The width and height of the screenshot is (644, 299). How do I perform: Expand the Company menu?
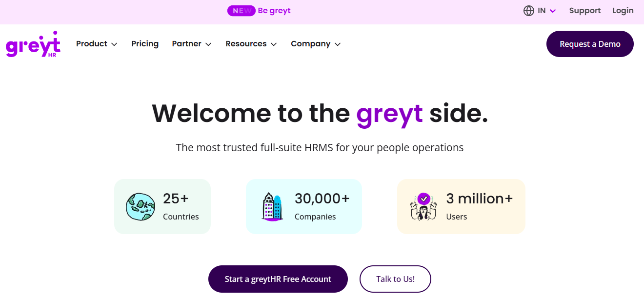316,44
